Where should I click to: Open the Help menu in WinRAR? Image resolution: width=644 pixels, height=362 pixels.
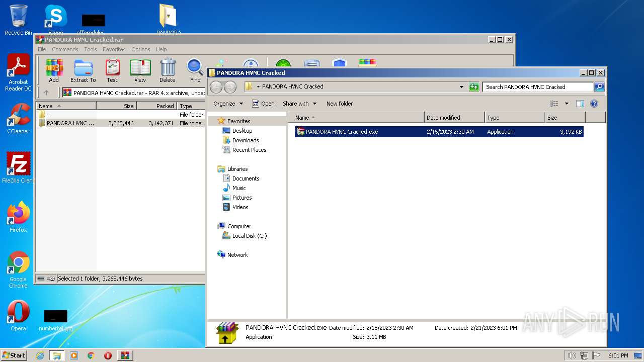(x=161, y=49)
